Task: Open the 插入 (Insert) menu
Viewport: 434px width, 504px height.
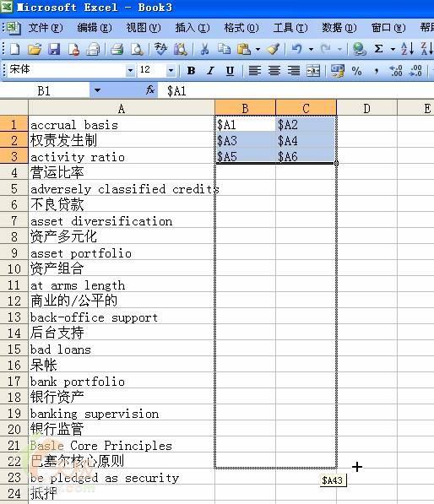Action: click(193, 28)
